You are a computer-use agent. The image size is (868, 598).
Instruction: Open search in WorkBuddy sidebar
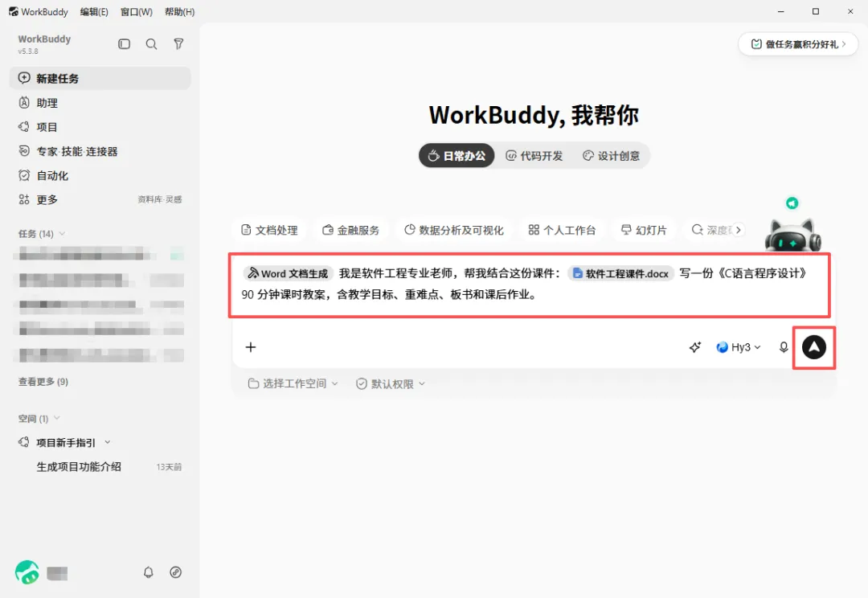(x=151, y=43)
